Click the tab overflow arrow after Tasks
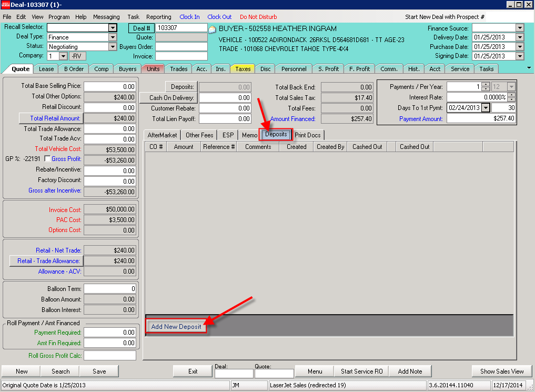 coord(529,68)
